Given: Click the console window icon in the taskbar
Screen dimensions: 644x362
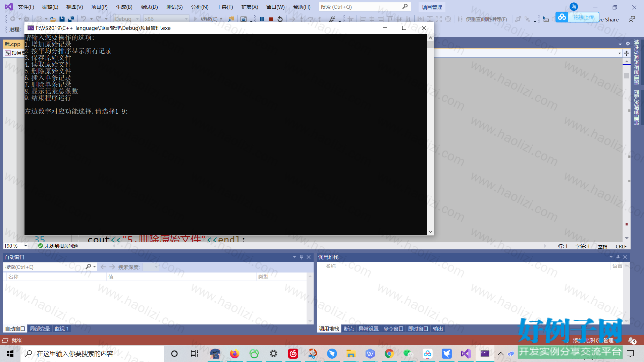Looking at the screenshot, I should (485, 354).
